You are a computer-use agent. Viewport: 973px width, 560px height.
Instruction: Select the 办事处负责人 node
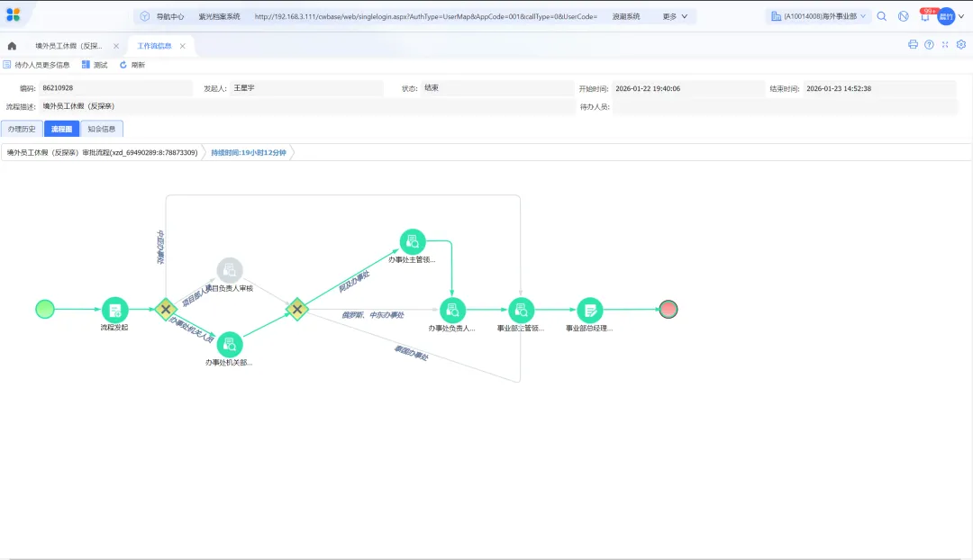point(452,311)
